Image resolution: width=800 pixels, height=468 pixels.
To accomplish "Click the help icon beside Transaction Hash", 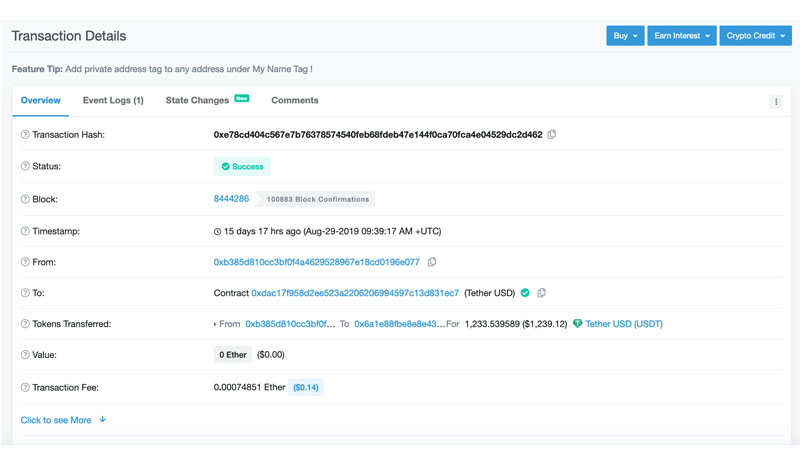I will (25, 135).
